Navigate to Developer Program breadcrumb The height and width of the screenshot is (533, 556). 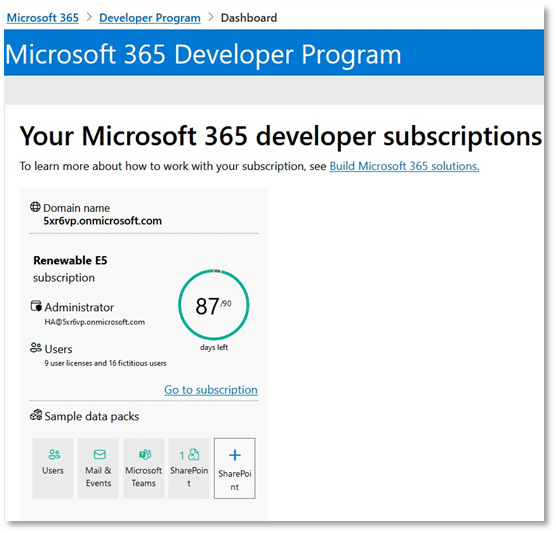[x=150, y=18]
